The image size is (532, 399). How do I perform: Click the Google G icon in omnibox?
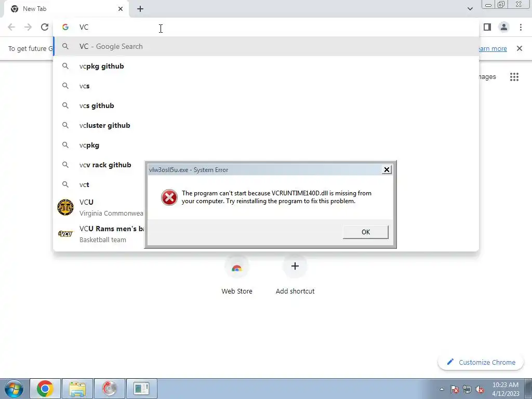click(x=65, y=27)
